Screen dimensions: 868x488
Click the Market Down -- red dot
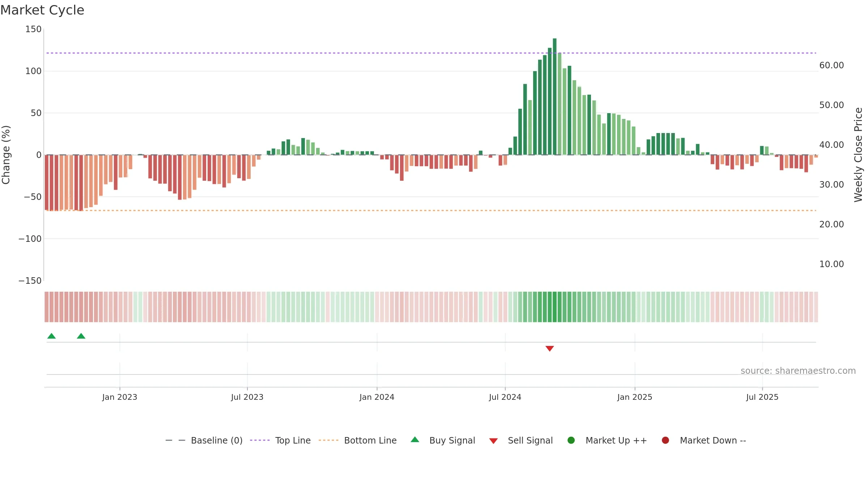665,440
